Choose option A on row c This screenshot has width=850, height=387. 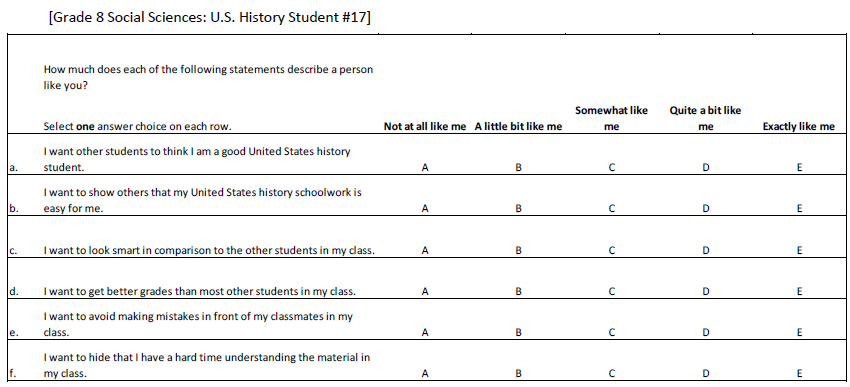pos(425,250)
